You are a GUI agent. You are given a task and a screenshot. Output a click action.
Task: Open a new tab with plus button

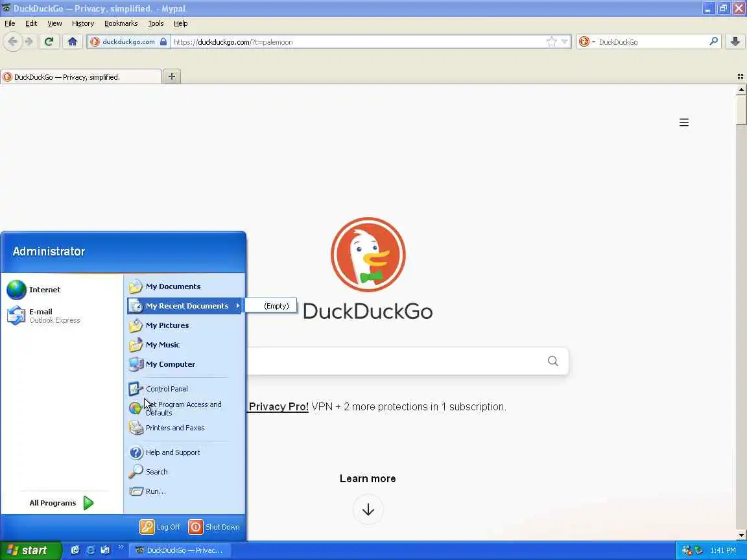click(172, 76)
